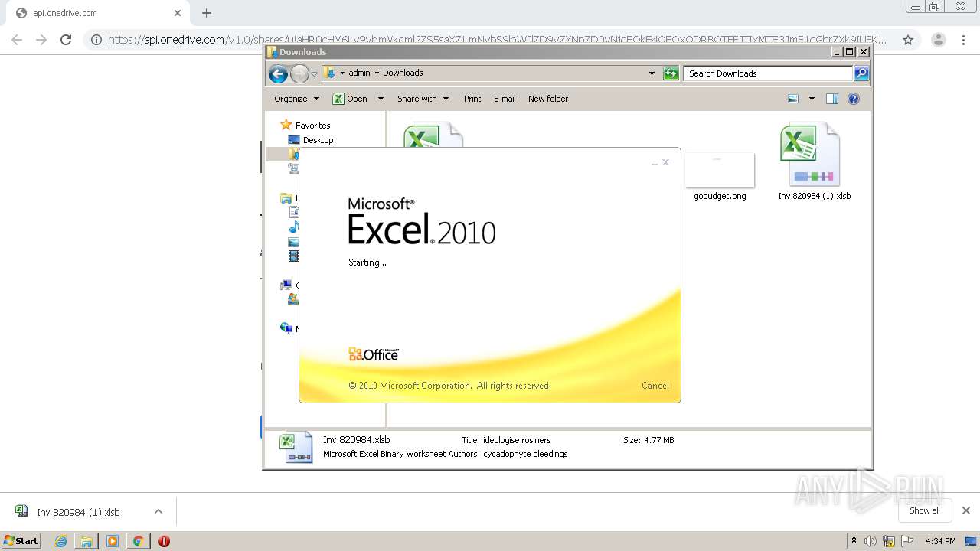The width and height of the screenshot is (980, 551).
Task: Select Desktop in the navigation pane
Action: click(318, 140)
